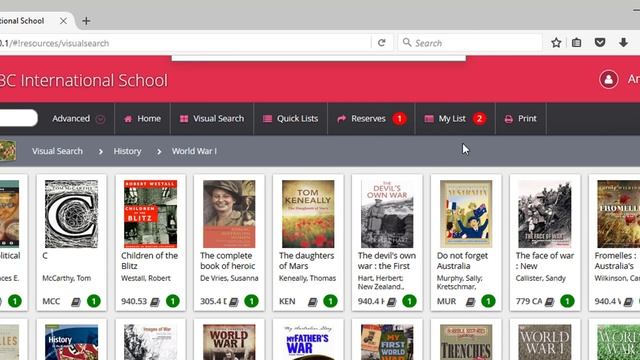Open the Trenches book cover
Viewport: 640px width, 360px height.
[x=466, y=342]
